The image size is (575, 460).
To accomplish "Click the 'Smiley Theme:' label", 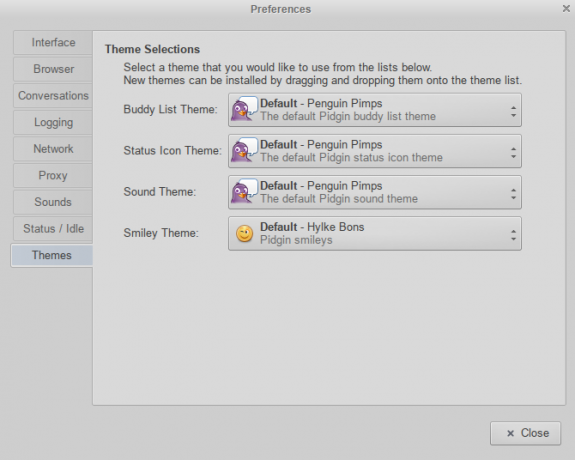I will 161,233.
